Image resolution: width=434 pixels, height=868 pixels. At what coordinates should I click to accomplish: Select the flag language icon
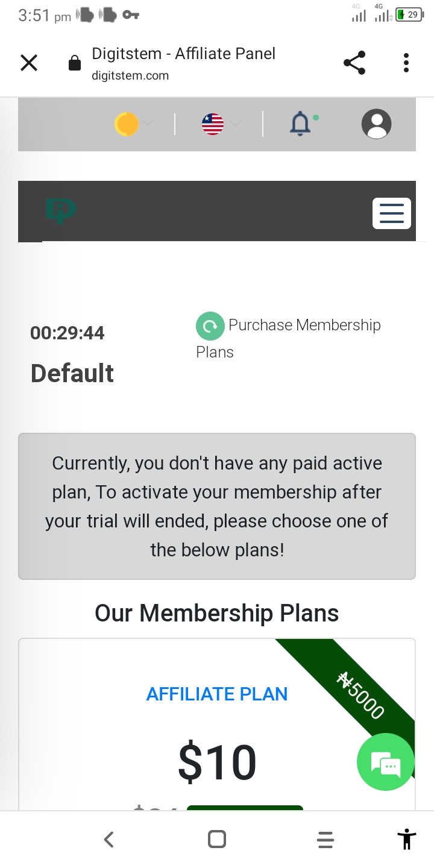[x=213, y=124]
